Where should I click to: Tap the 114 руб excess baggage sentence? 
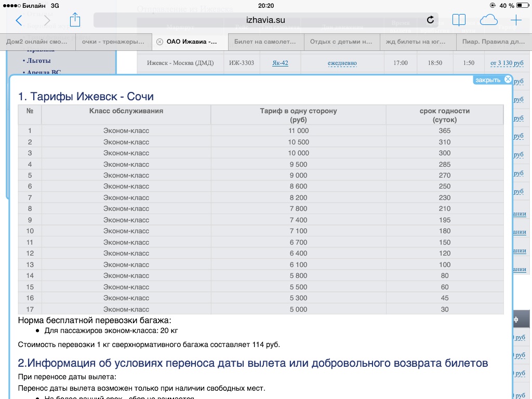(x=149, y=345)
